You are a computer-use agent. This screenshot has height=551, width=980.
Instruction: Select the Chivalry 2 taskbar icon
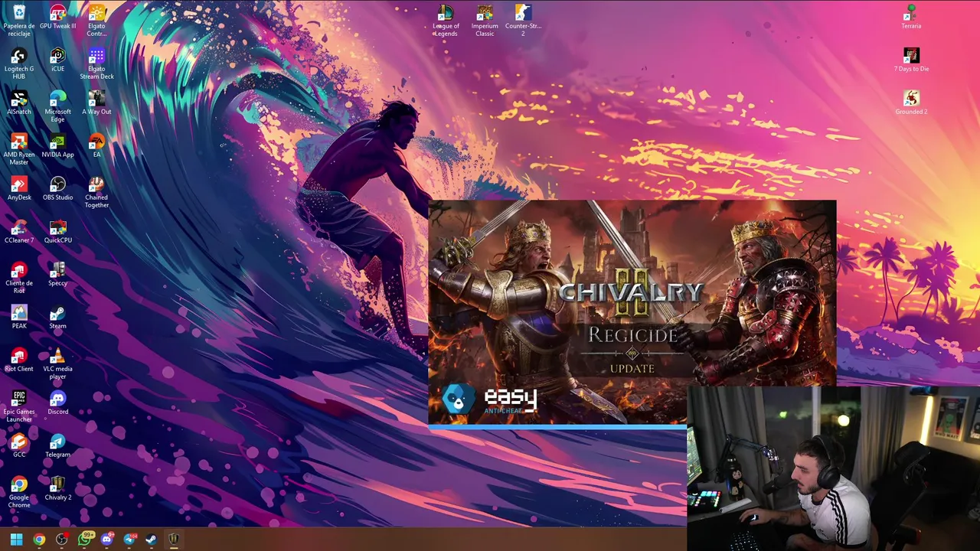pos(174,540)
